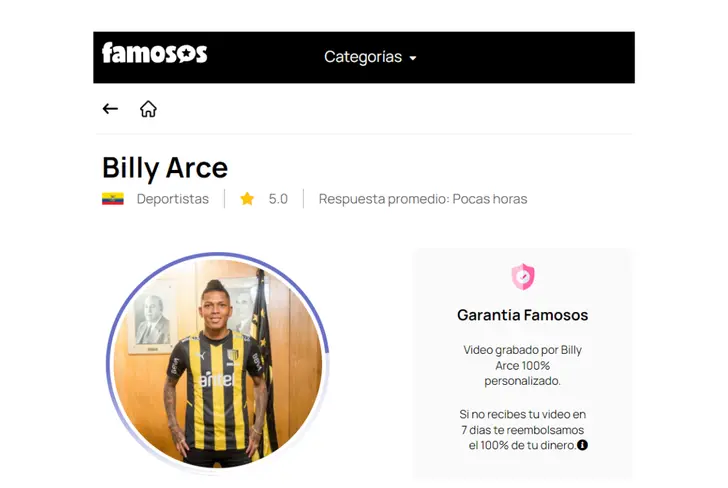Open the Categorías menu
The width and height of the screenshot is (728, 488).
370,57
